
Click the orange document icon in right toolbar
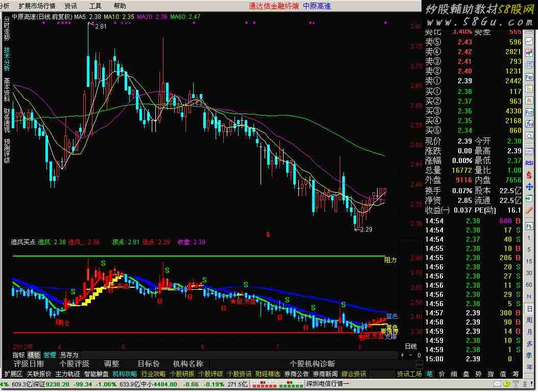[529, 101]
